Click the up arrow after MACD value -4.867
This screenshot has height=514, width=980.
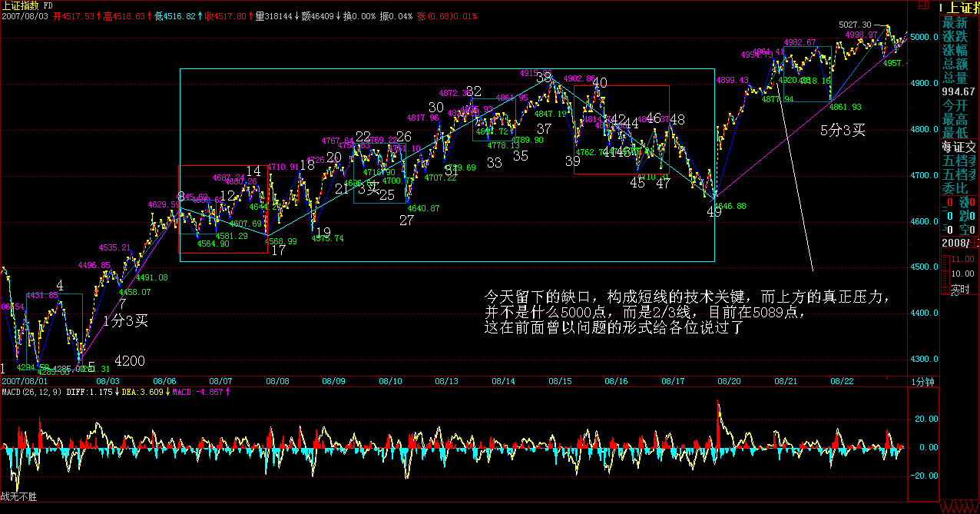[227, 392]
